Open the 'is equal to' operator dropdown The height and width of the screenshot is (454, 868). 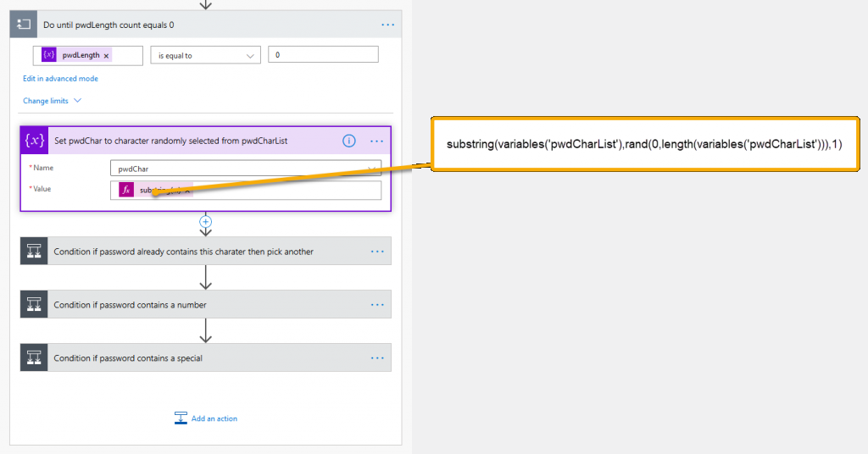tap(205, 56)
